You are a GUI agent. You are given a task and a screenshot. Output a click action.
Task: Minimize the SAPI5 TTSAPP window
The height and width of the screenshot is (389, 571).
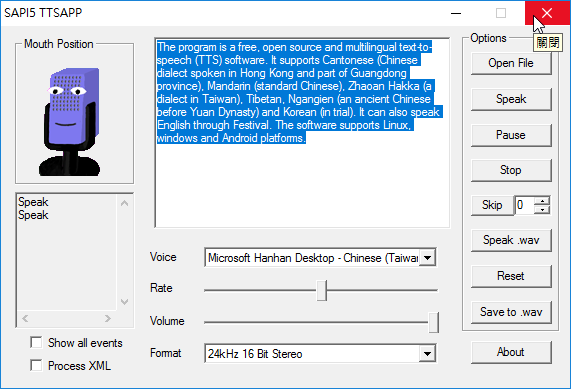(x=456, y=13)
